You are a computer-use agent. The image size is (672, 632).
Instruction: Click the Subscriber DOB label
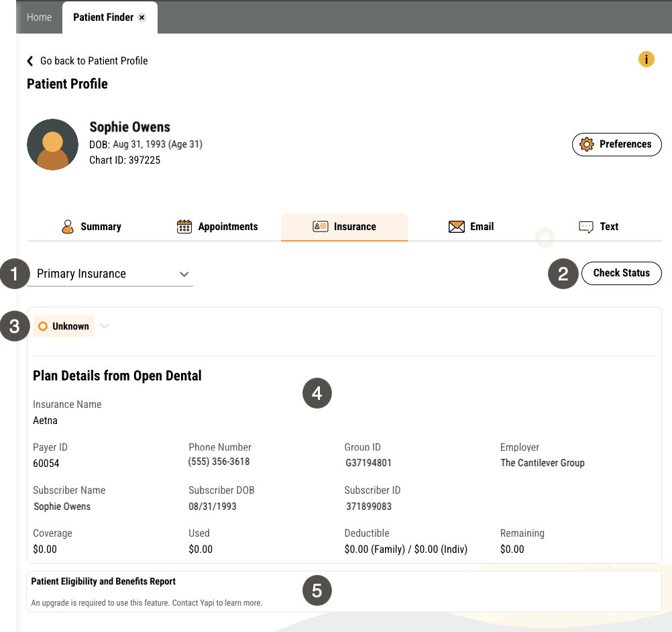221,490
